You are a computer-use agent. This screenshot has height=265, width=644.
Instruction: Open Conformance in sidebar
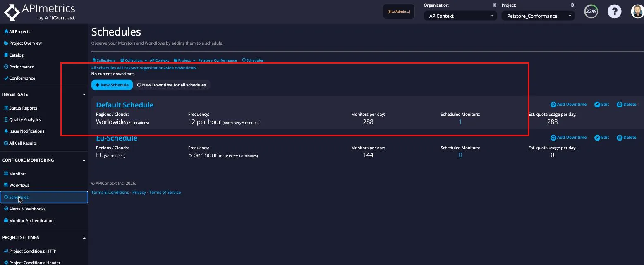[x=19, y=78]
